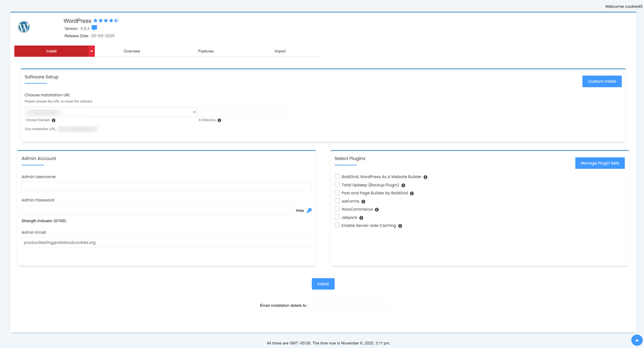Click info icon next to Choose Domain
Viewport: 644px width, 348px height.
pyautogui.click(x=54, y=120)
